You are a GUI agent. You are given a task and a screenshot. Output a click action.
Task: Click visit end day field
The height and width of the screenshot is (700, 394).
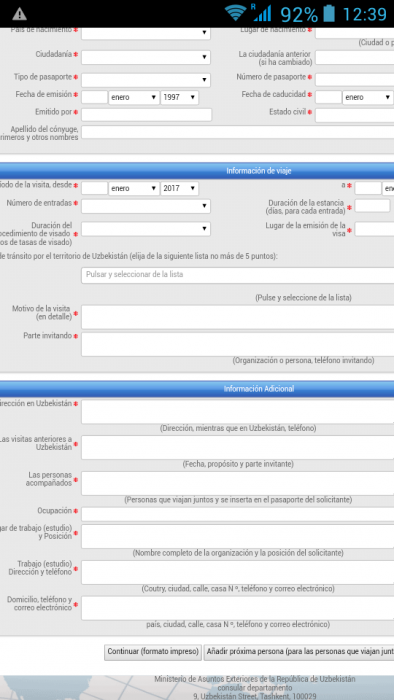(x=368, y=188)
